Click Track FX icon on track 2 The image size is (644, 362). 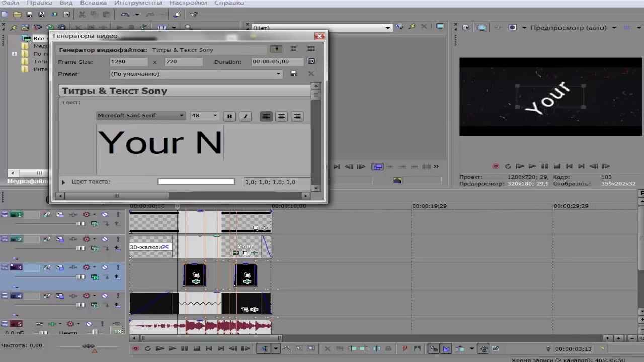pos(73,239)
